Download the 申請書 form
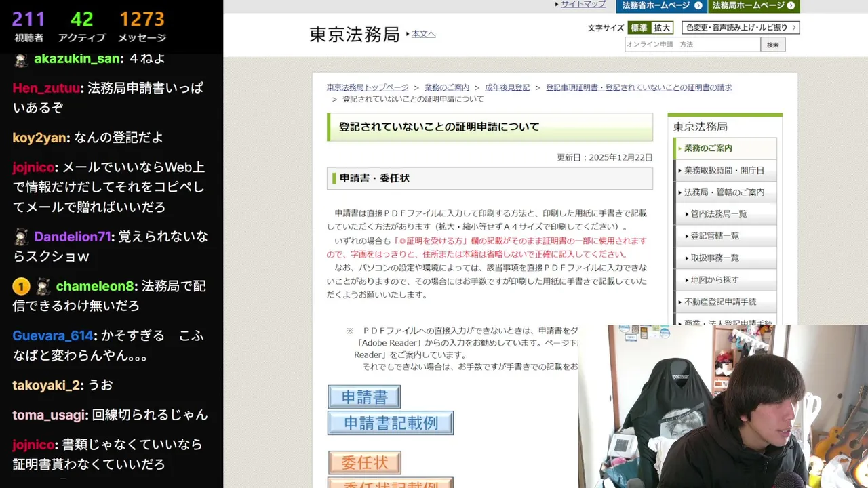Image resolution: width=868 pixels, height=488 pixels. [364, 397]
